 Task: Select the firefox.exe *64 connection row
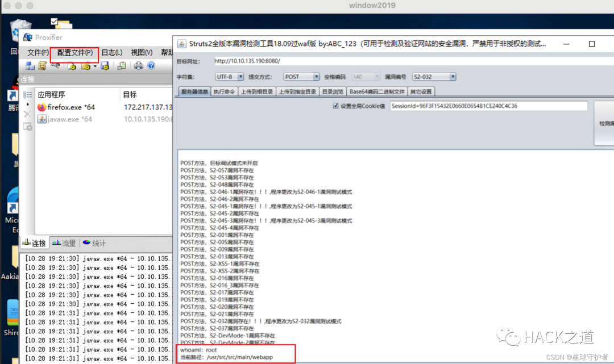(104, 107)
